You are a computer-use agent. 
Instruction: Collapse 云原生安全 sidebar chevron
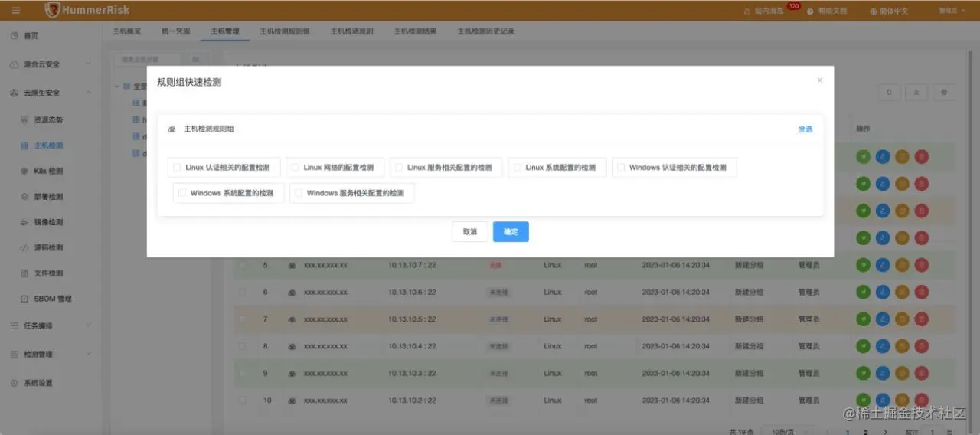coord(88,93)
